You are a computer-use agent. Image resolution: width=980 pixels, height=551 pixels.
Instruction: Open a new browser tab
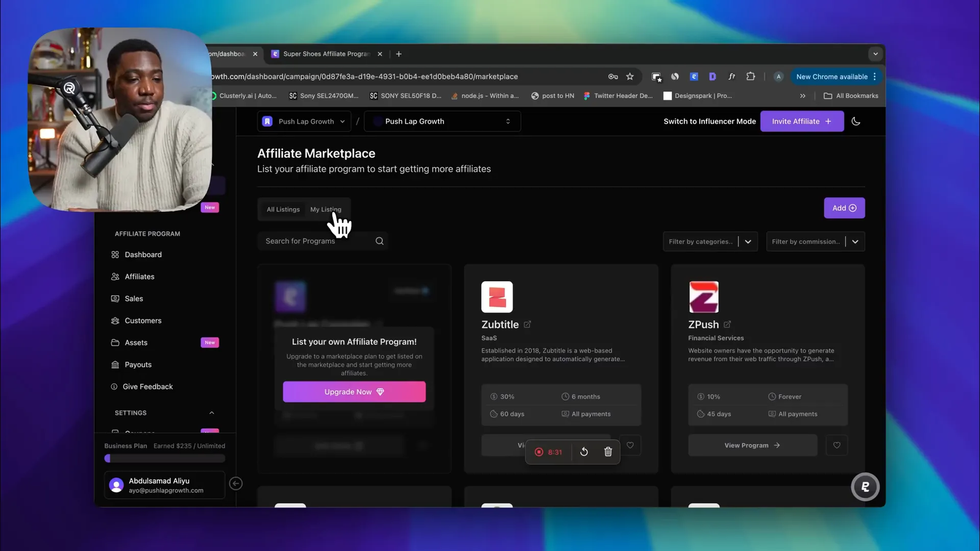(399, 54)
